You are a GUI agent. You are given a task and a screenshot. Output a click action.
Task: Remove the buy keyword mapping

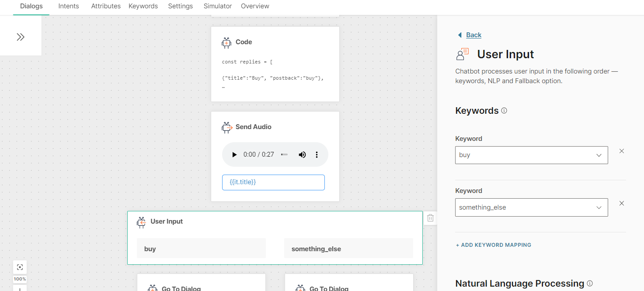click(622, 151)
